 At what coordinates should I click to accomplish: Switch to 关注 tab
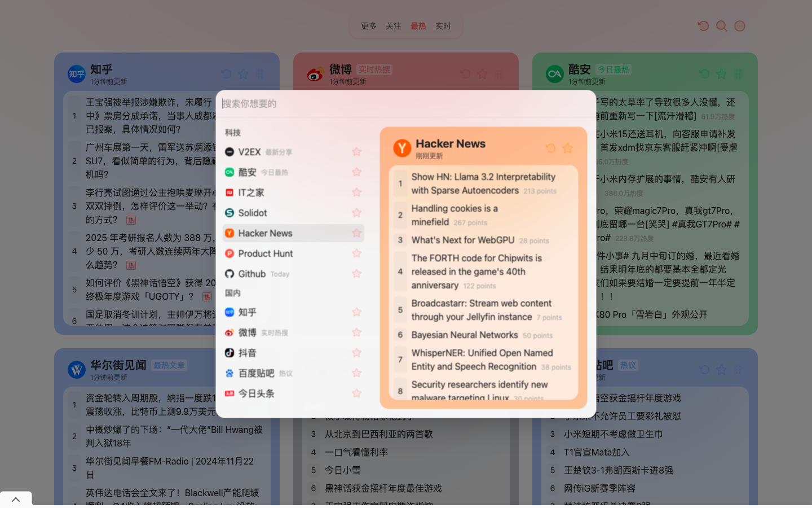394,26
